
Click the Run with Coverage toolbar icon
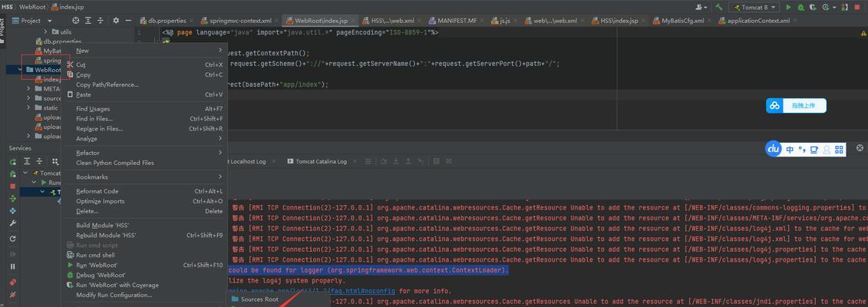[814, 7]
